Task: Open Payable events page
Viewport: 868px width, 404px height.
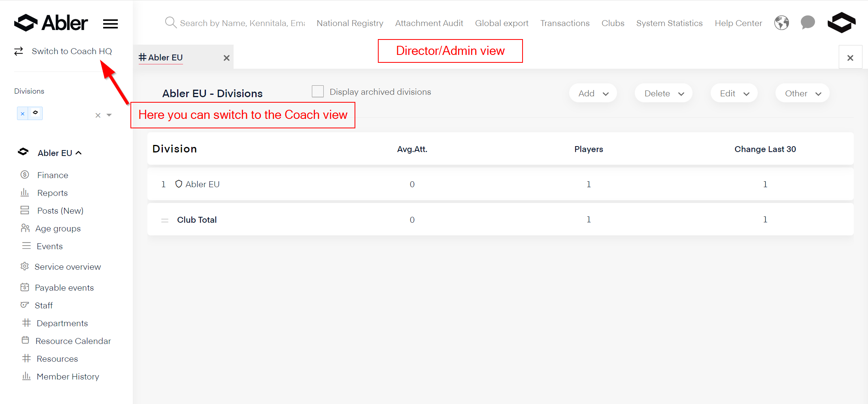Action: (x=64, y=288)
